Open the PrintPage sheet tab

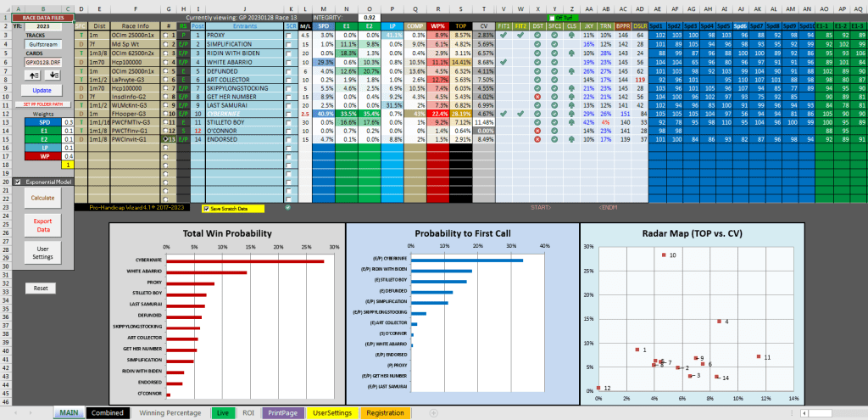[x=281, y=412]
